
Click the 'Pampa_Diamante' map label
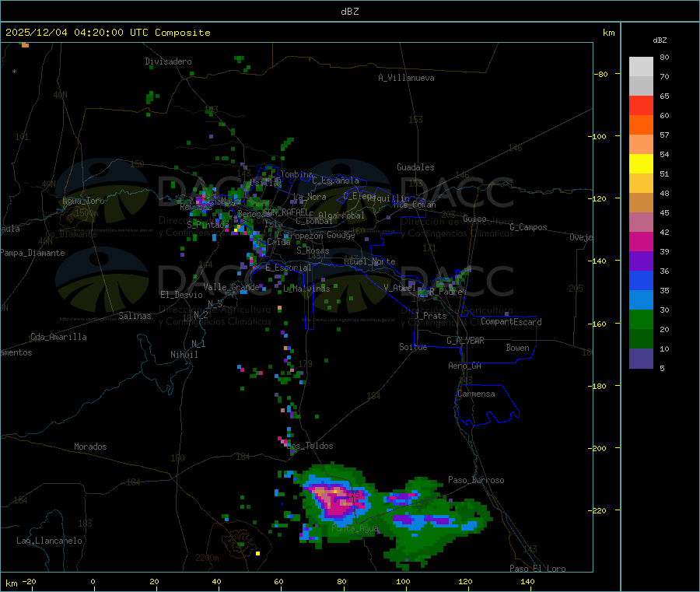(x=33, y=253)
